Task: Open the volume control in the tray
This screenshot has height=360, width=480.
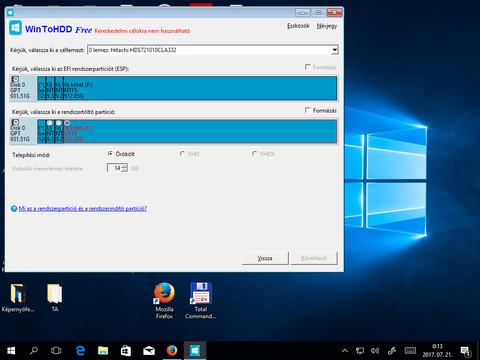Action: (x=375, y=351)
